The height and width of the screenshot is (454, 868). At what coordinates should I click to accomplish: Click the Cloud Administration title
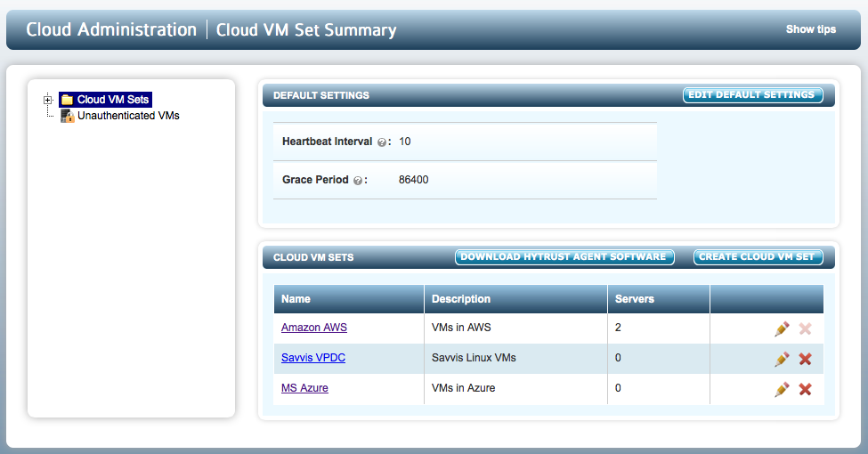point(111,29)
